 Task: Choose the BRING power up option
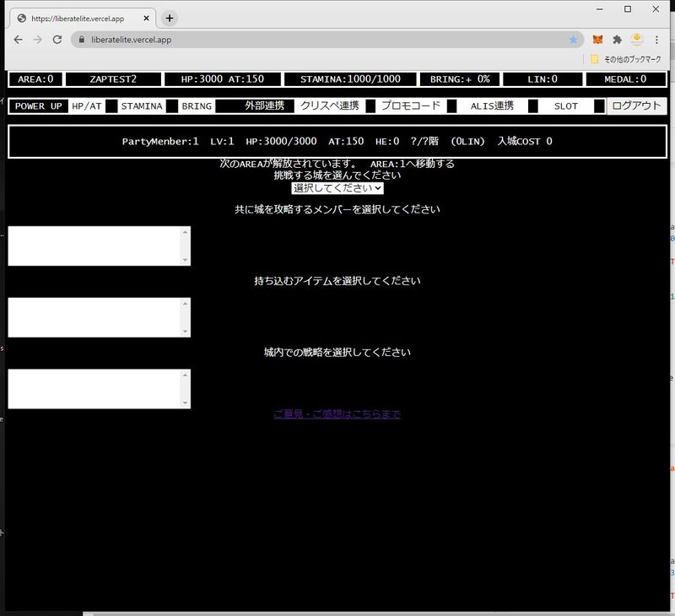[197, 106]
